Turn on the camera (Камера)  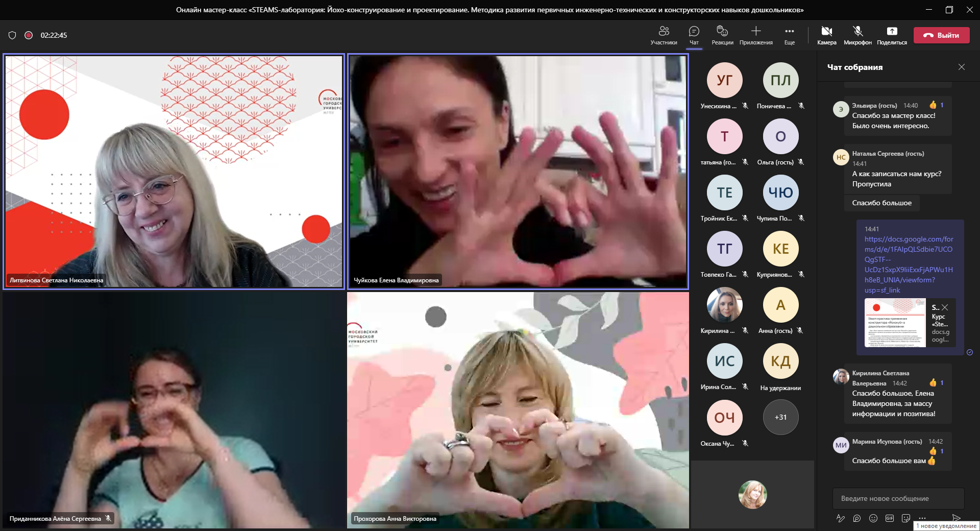coord(826,35)
